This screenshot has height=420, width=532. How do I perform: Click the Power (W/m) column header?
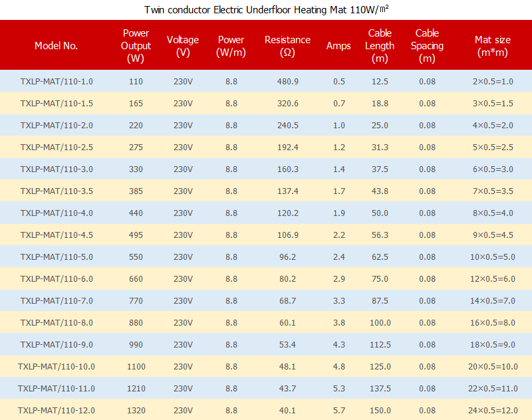[x=231, y=46]
